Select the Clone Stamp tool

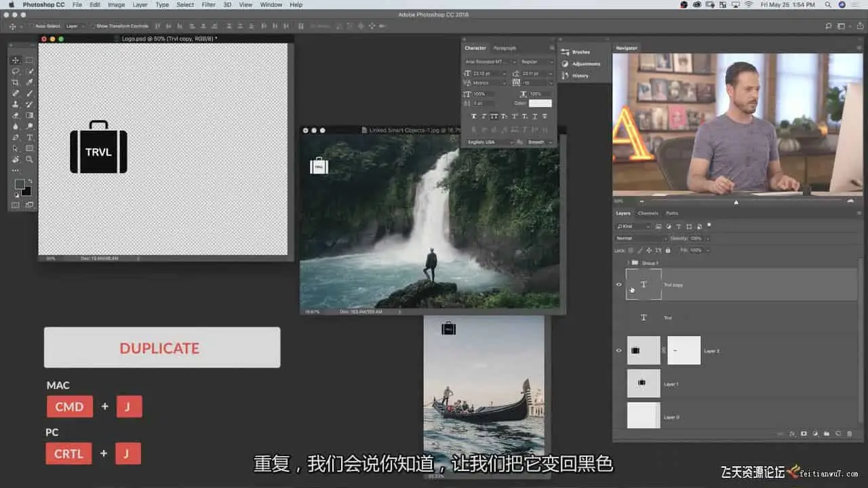[16, 104]
